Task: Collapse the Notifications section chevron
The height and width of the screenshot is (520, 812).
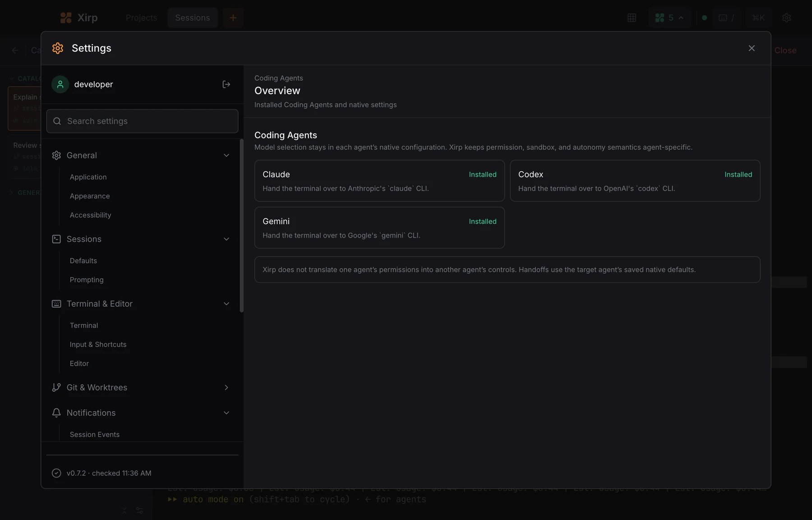Action: coord(226,413)
